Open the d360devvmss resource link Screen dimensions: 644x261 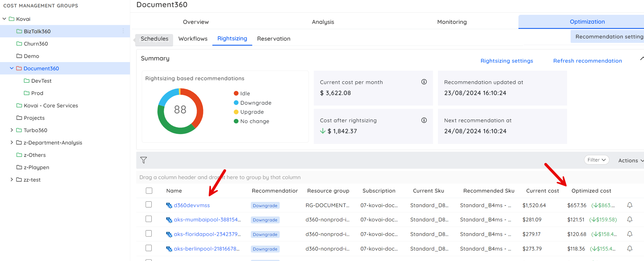(x=192, y=205)
